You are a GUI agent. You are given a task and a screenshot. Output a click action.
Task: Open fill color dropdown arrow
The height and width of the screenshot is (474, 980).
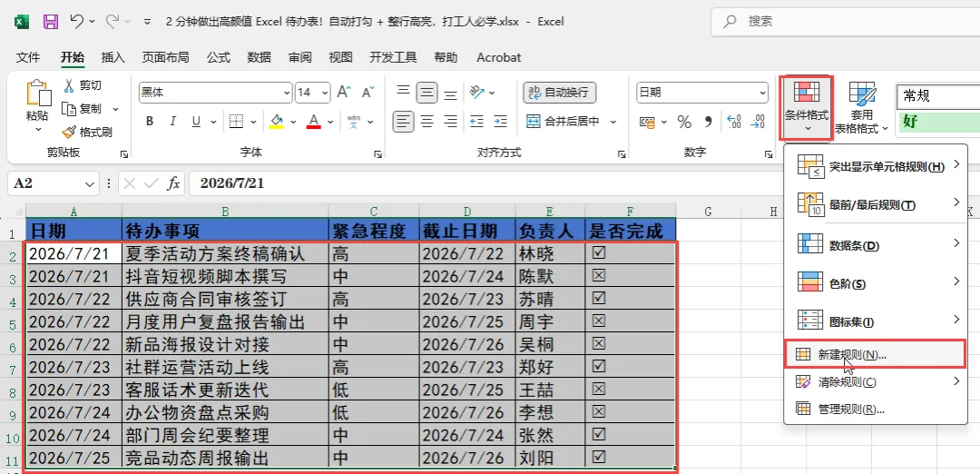click(x=291, y=122)
